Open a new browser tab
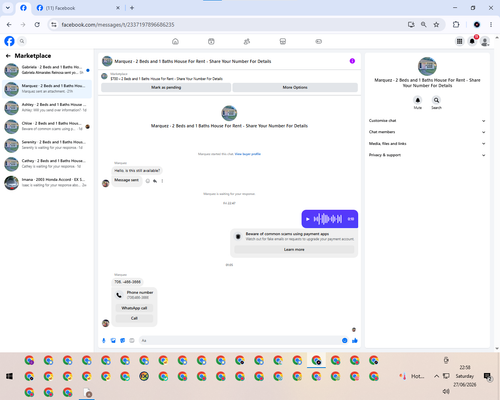This screenshot has height=400, width=500. point(132,8)
